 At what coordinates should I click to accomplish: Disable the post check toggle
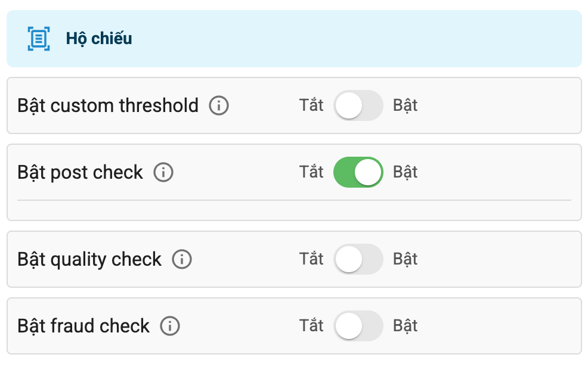pos(358,173)
